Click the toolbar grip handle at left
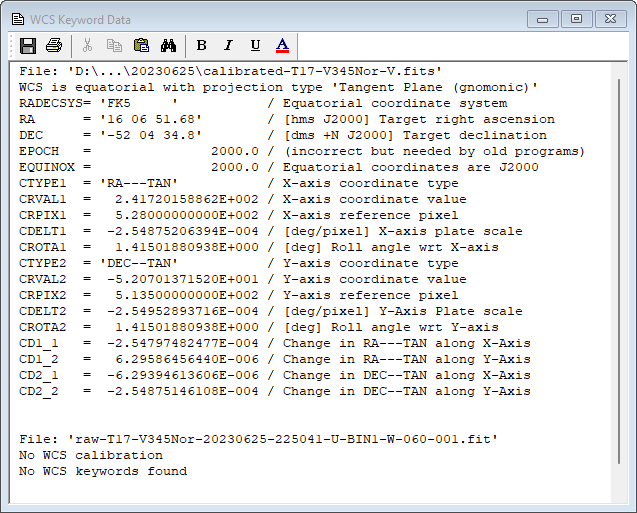This screenshot has width=637, height=513. click(x=13, y=45)
